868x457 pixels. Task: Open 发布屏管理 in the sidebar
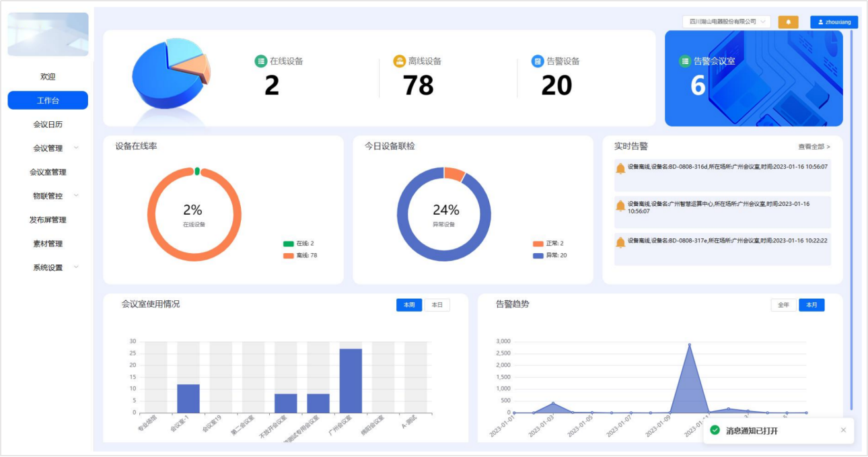48,220
